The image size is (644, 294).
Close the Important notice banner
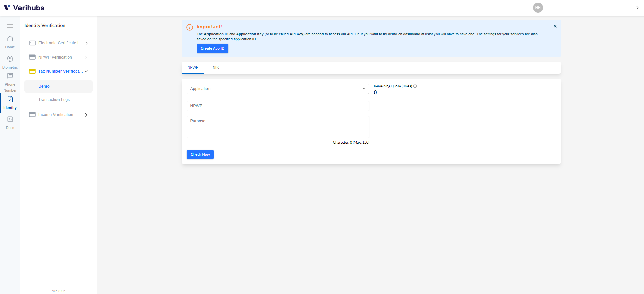pos(555,26)
